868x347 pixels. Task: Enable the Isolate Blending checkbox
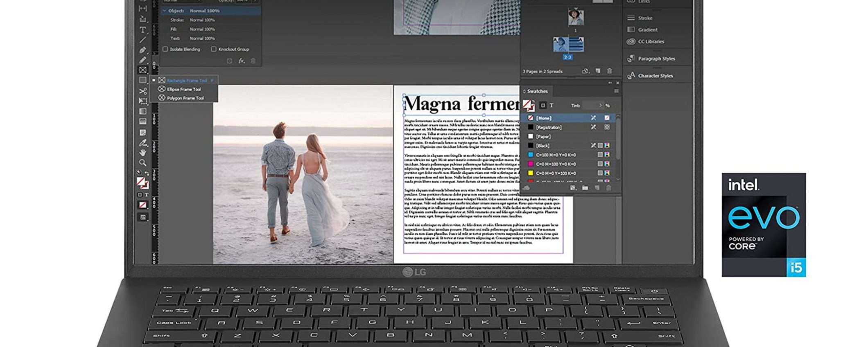point(165,49)
